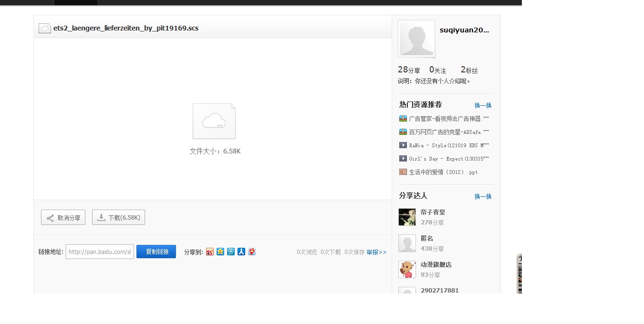
Task: Refresh 热门资源推荐 with 换一换
Action: [x=483, y=105]
